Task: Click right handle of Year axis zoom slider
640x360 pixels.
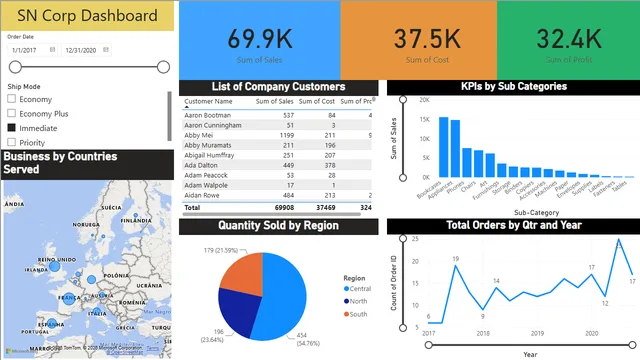Action: tap(632, 345)
